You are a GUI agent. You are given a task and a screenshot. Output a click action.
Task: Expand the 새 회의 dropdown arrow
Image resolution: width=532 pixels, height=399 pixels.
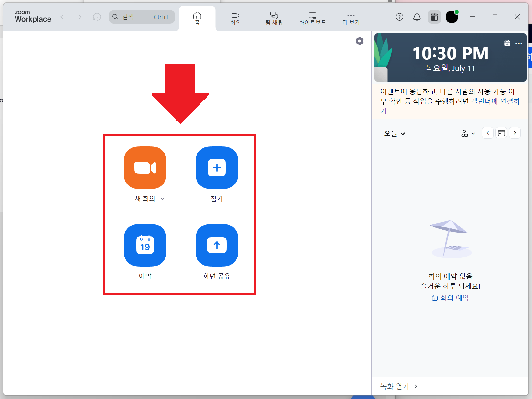tap(162, 199)
